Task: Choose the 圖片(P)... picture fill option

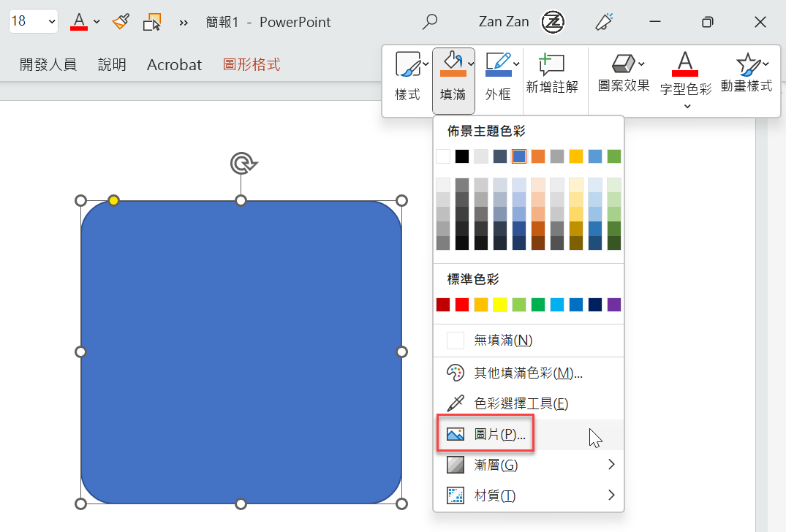Action: 529,434
